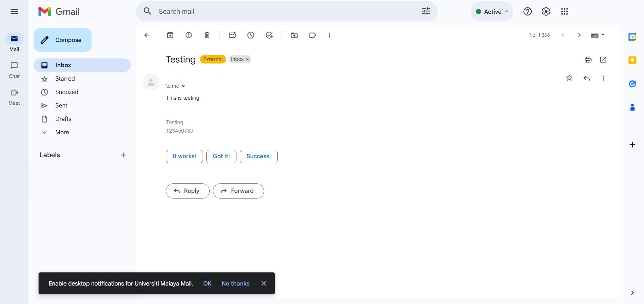Viewport: 644px width, 304px height.
Task: Add email to Tasks
Action: [x=269, y=35]
